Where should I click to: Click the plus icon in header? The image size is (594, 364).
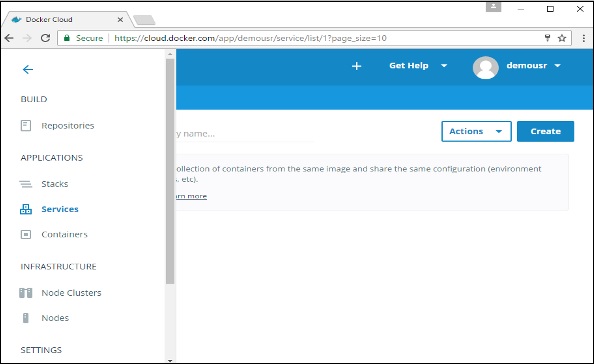(356, 66)
